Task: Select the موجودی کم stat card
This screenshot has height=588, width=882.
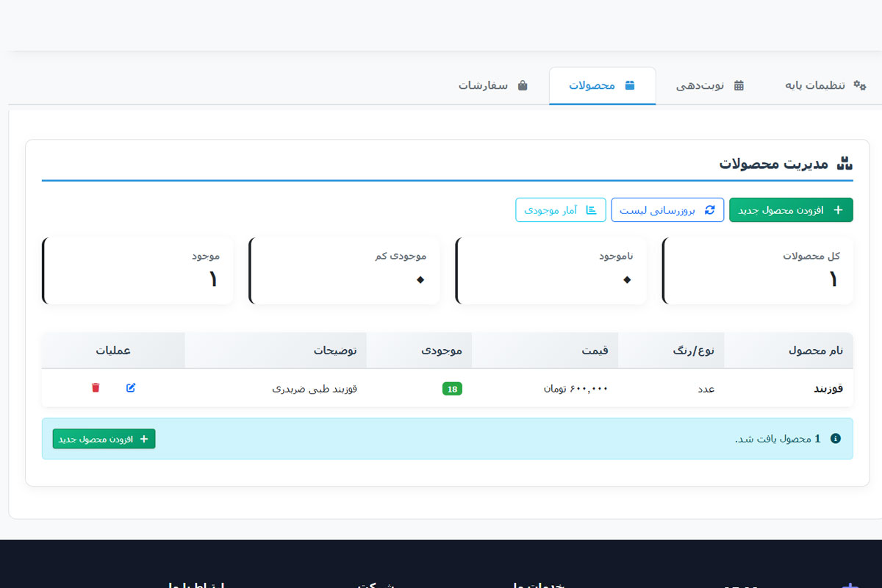Action: [344, 270]
